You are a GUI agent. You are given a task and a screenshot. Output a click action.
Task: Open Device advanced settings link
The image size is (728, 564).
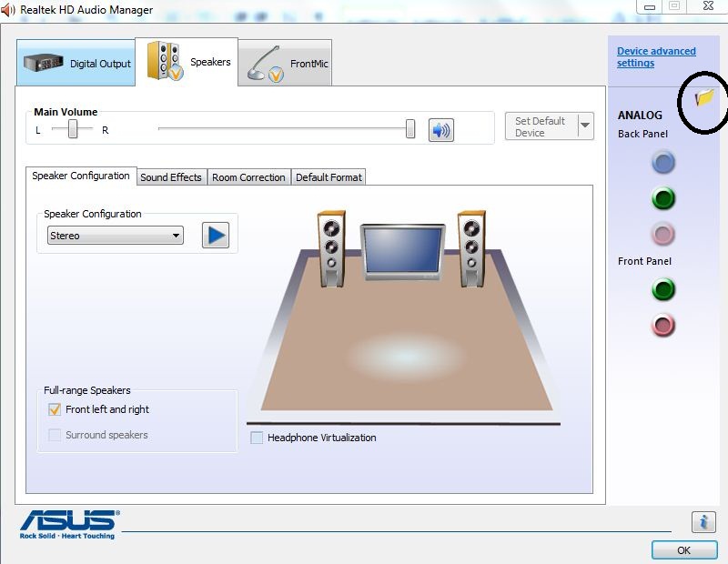(656, 57)
